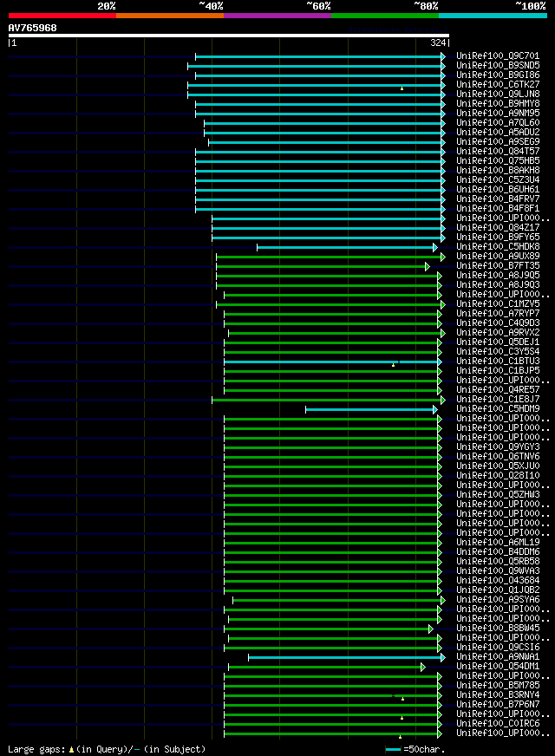Open hit UniRef100_B8AKH8

(x=498, y=171)
